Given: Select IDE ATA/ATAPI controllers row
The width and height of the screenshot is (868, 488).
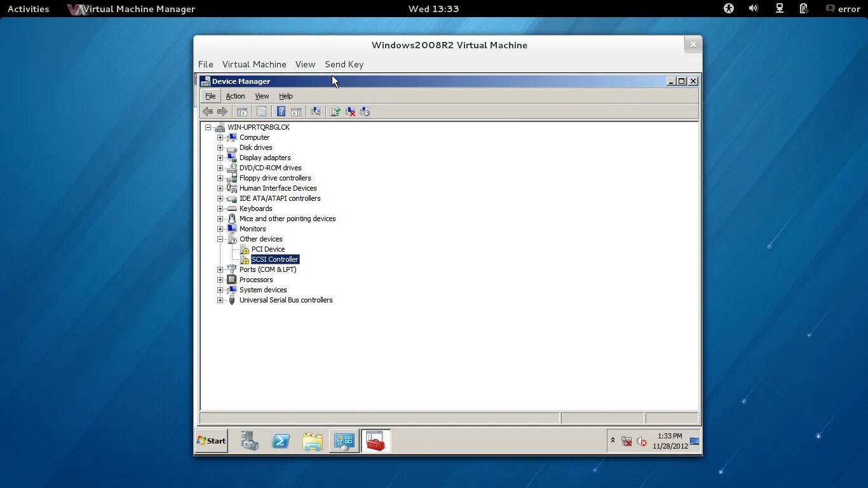Looking at the screenshot, I should pos(280,198).
